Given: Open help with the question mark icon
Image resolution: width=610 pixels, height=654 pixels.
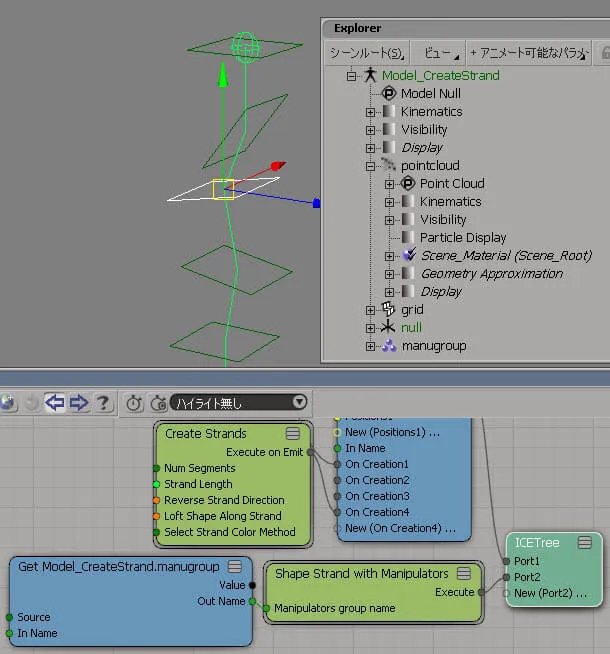Looking at the screenshot, I should 103,403.
